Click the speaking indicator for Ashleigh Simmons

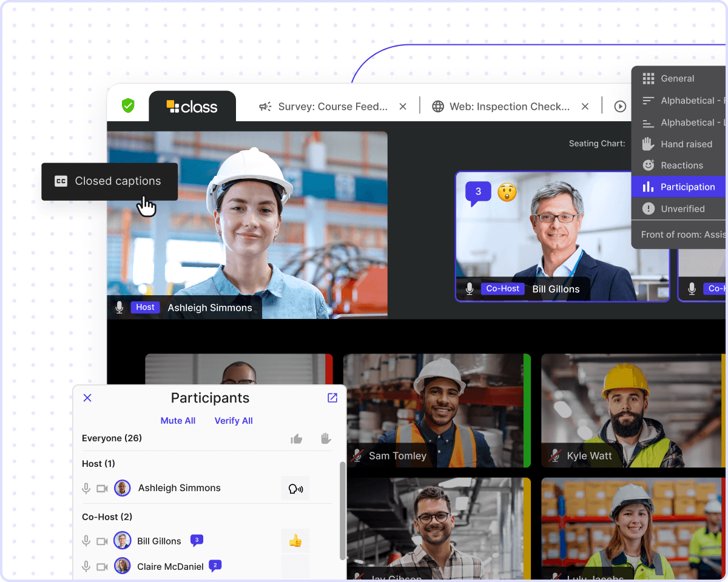[295, 489]
